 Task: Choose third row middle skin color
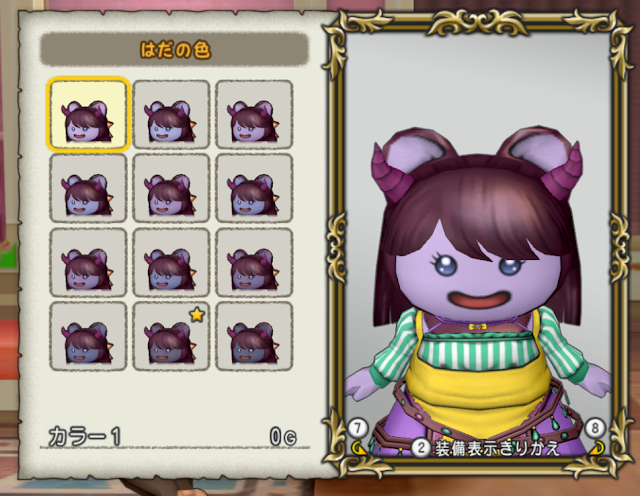coord(171,262)
